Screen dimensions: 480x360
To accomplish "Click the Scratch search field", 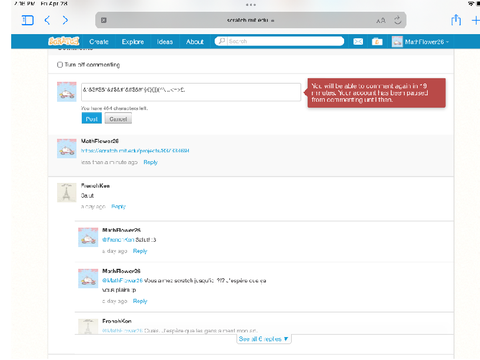I will click(x=279, y=41).
